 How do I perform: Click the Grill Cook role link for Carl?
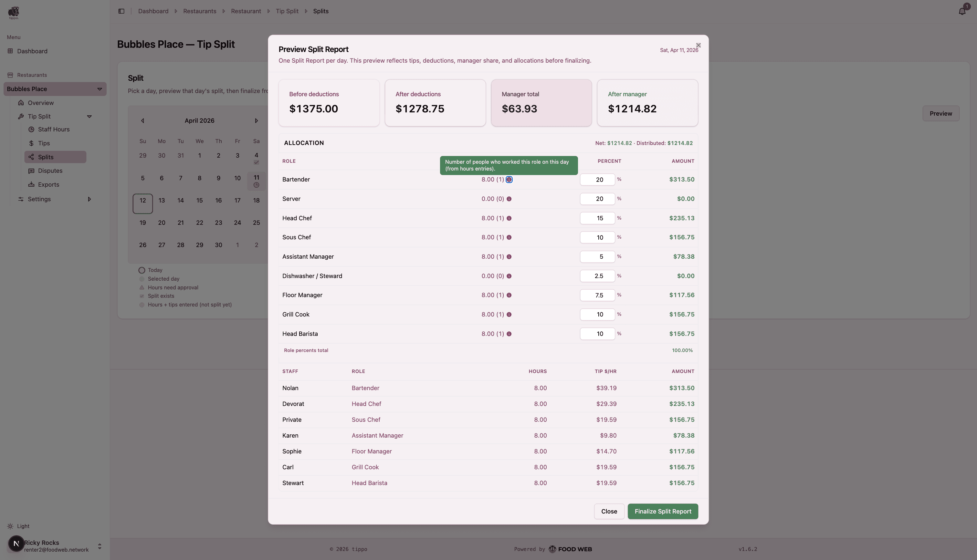[x=365, y=467]
